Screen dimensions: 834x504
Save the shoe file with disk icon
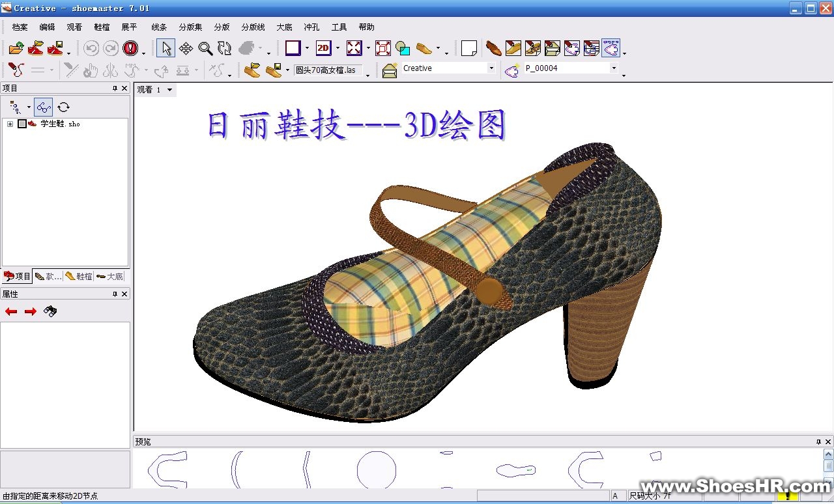click(x=55, y=48)
